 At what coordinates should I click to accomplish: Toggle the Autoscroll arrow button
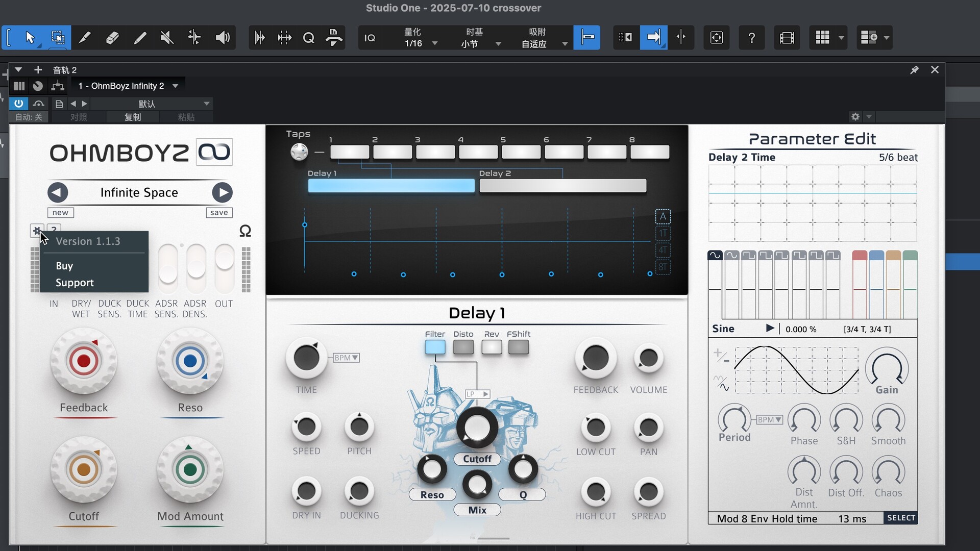(x=653, y=37)
